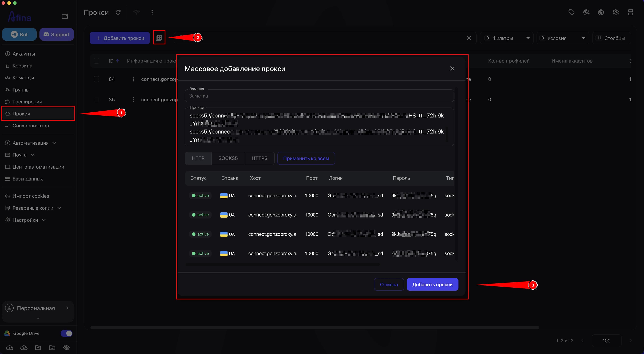Viewport: 644px width, 354px height.
Task: Click Применить ко всем button
Action: click(306, 158)
